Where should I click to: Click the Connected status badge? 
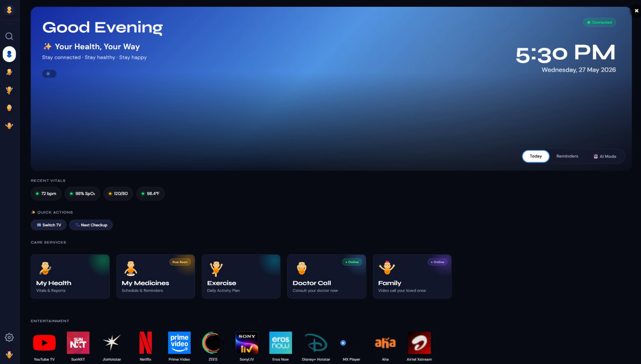(599, 22)
